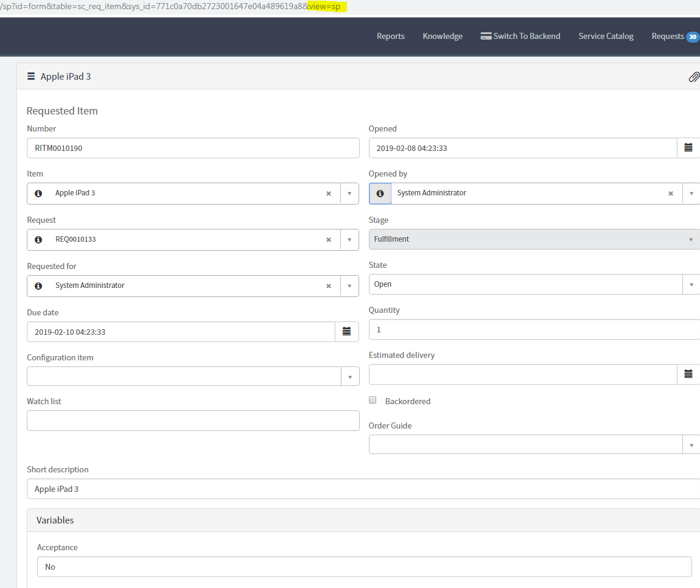This screenshot has height=588, width=700.
Task: Click the Configuration item label
Action: (60, 357)
